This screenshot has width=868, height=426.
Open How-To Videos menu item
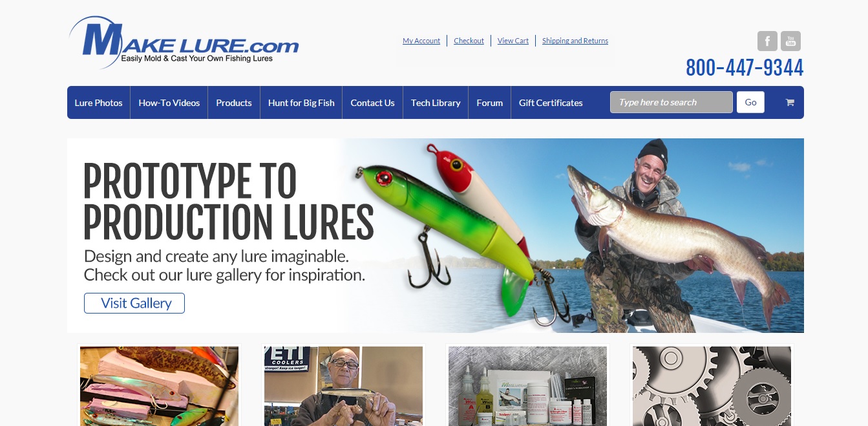[169, 103]
